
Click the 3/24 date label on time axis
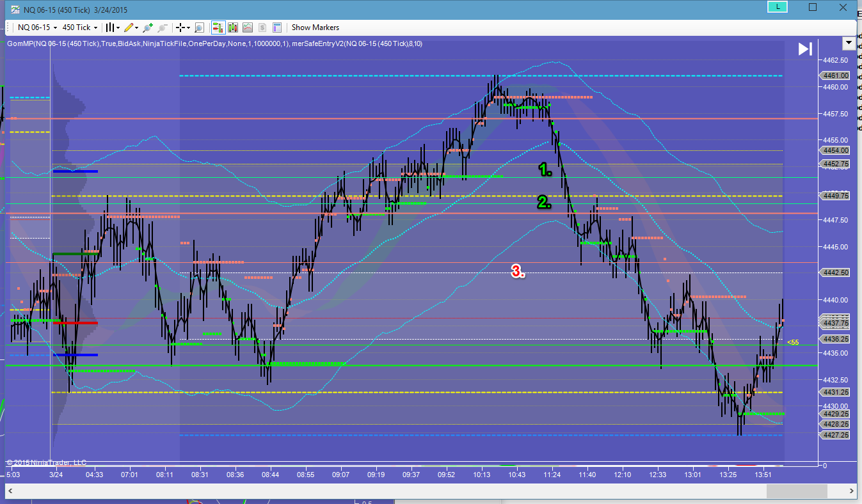56,475
